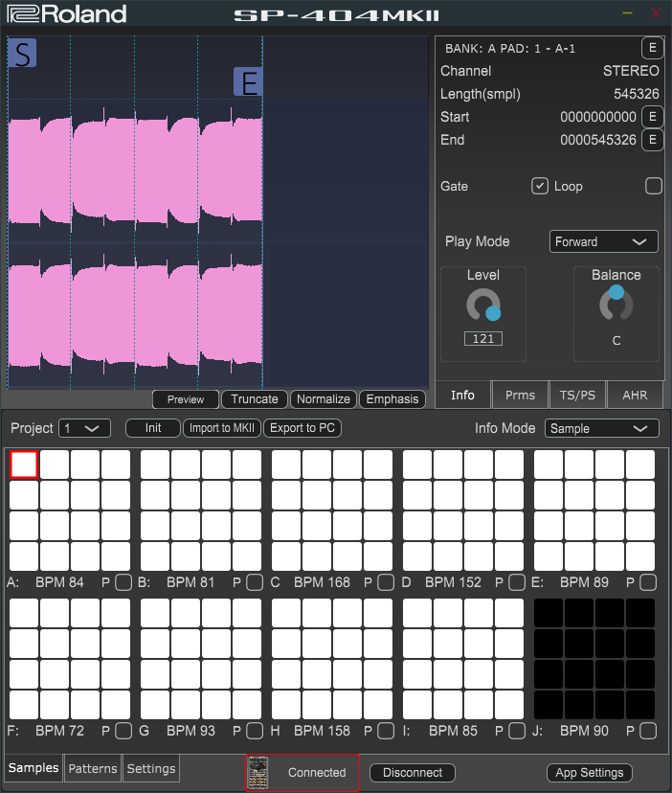Click the Roland logo
The image size is (672, 793).
[67, 13]
